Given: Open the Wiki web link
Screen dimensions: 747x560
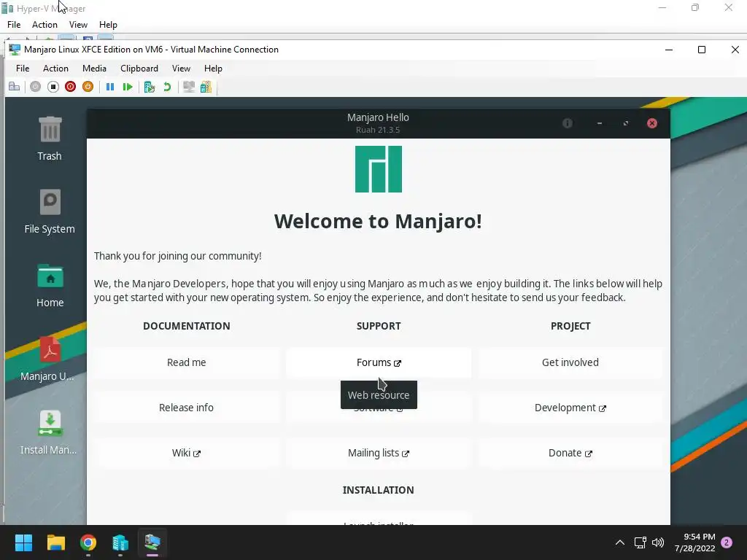Looking at the screenshot, I should (186, 453).
